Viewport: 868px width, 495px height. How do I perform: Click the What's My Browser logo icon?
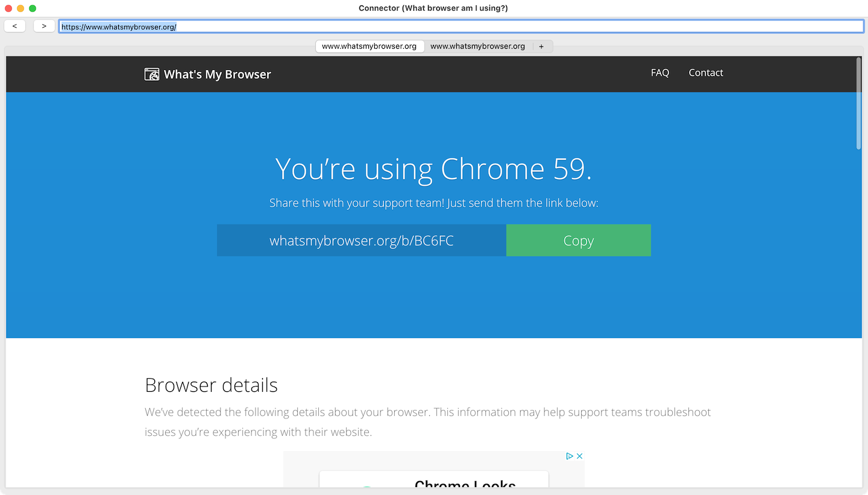[x=152, y=74]
